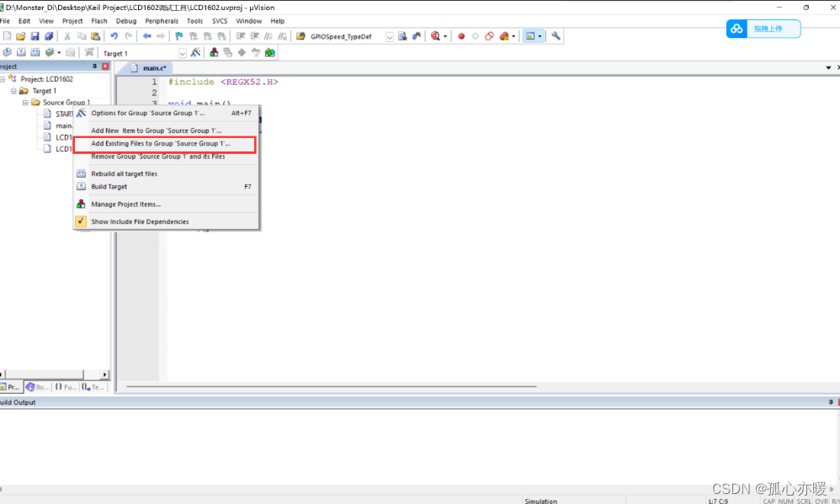Insert a bookmark with the flag icon
840x504 pixels.
click(x=179, y=36)
